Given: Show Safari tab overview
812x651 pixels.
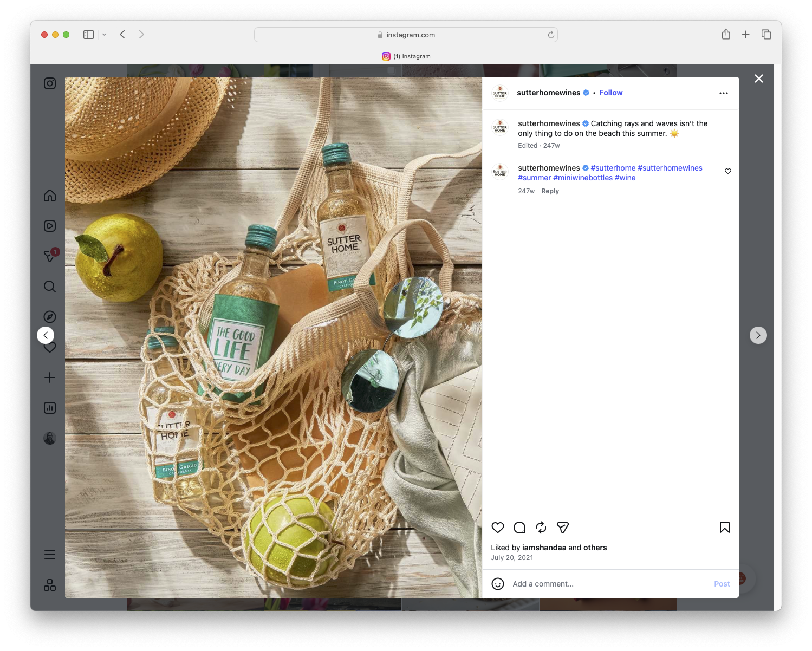Looking at the screenshot, I should (x=766, y=35).
